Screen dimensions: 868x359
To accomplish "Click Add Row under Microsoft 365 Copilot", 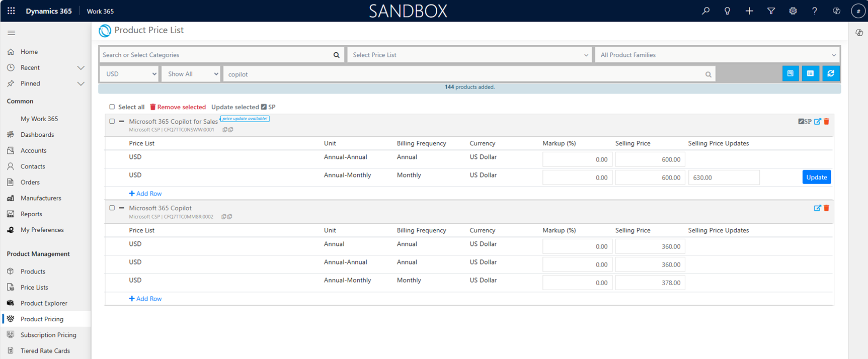I will click(145, 299).
